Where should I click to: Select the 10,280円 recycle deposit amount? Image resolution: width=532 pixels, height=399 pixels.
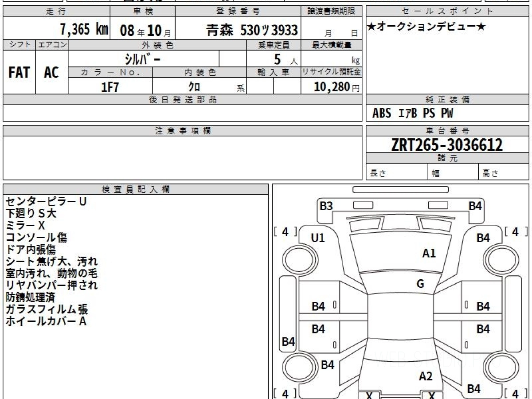337,87
